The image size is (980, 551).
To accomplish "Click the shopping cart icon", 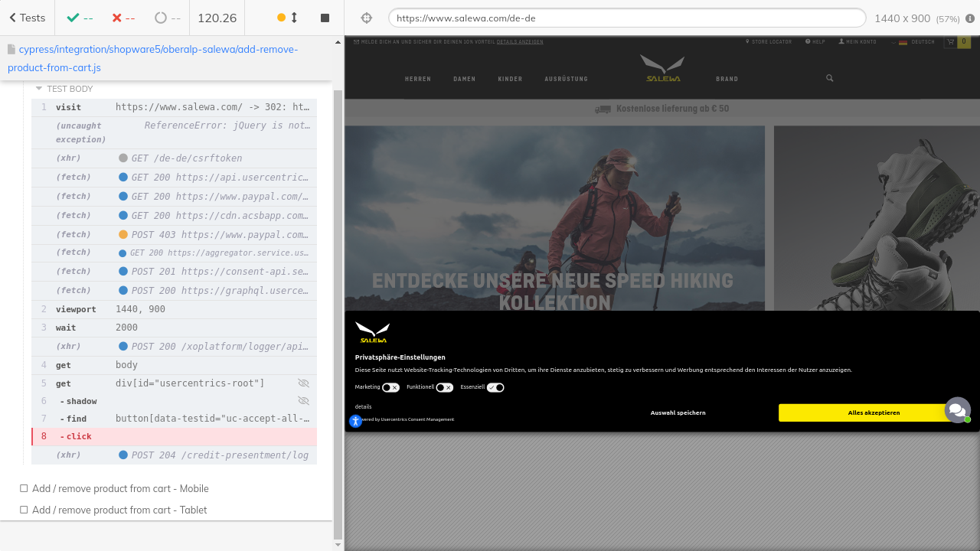I will pyautogui.click(x=950, y=42).
